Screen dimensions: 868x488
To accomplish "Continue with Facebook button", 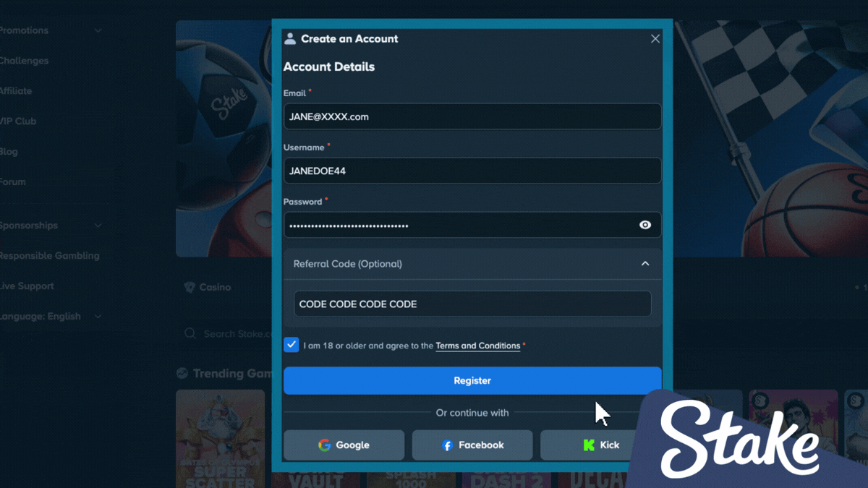I will [472, 445].
